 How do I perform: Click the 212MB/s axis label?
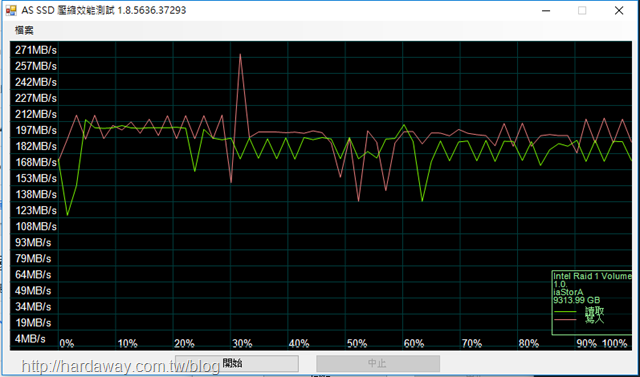[x=36, y=114]
